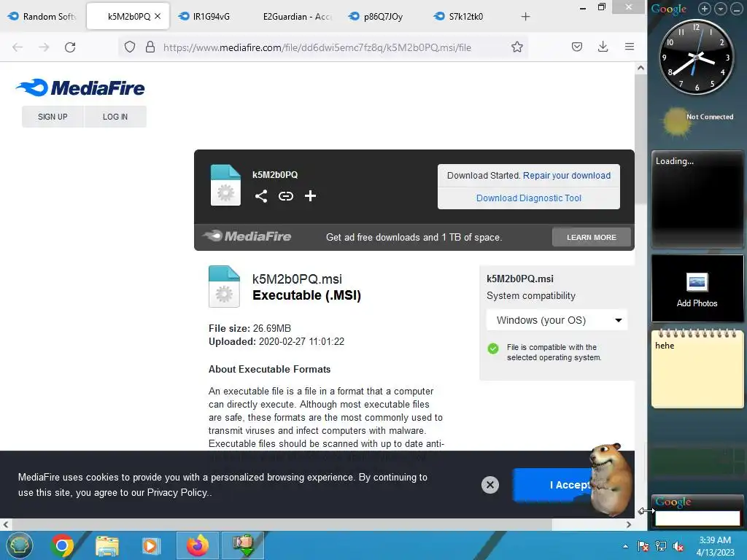Viewport: 747px width, 560px height.
Task: Show hidden tray icons
Action: coord(625,546)
